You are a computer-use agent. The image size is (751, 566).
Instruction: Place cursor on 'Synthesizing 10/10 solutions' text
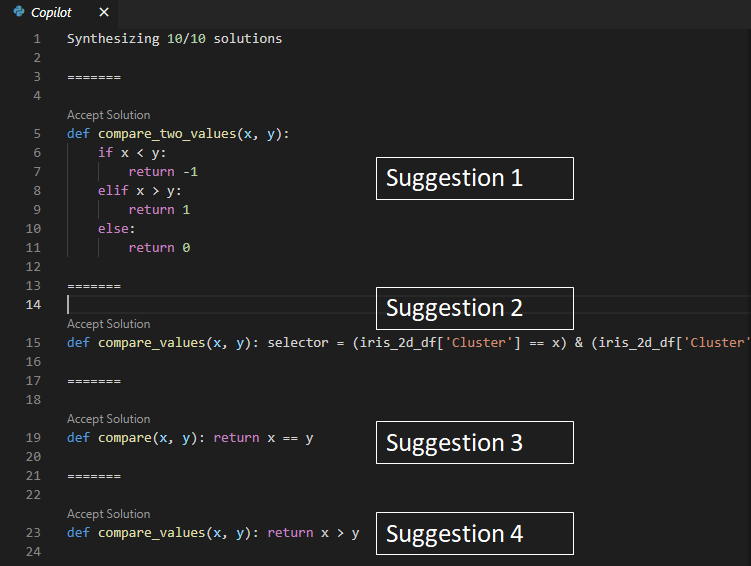pos(174,39)
